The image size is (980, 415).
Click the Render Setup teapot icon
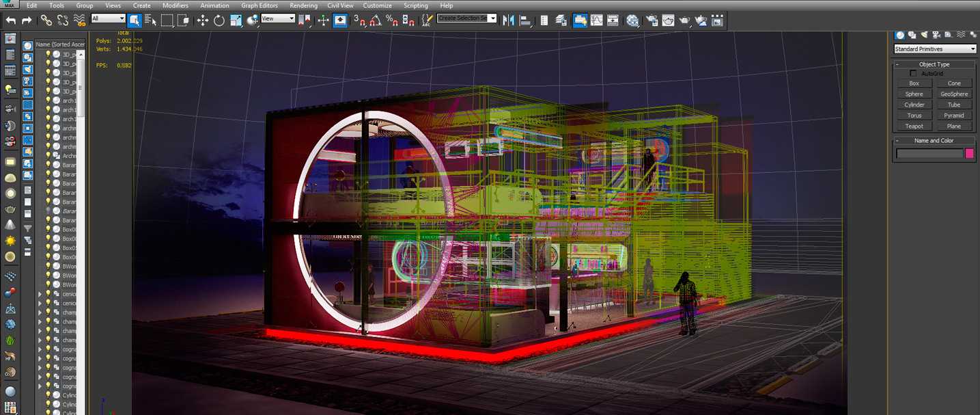[652, 20]
